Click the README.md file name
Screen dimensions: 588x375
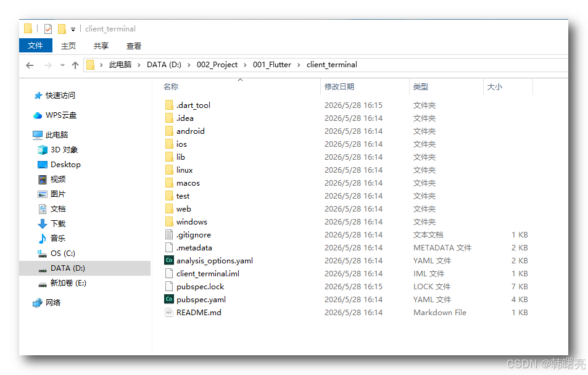pos(199,312)
